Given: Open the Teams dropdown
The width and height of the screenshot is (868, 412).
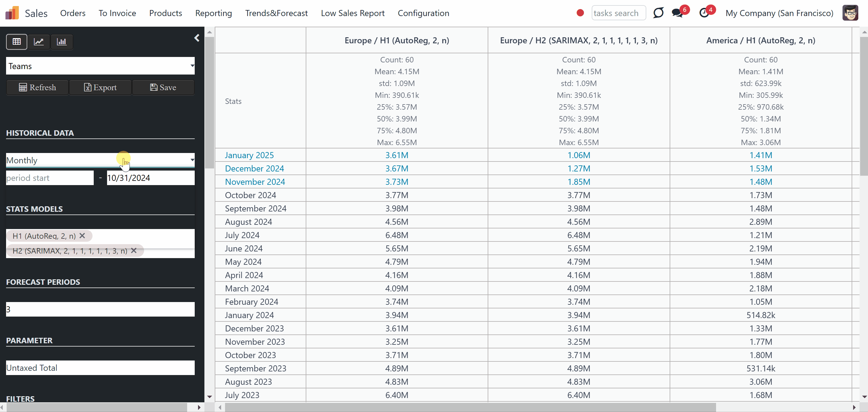Looking at the screenshot, I should pos(100,66).
